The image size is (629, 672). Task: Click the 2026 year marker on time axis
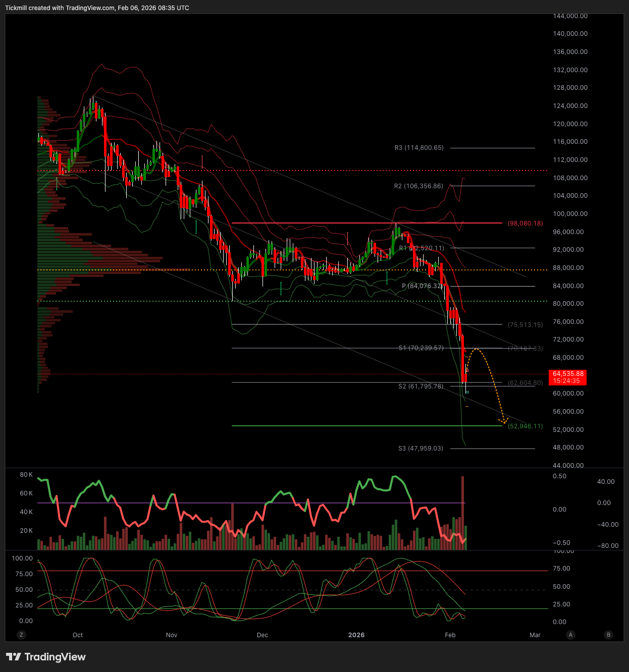356,635
